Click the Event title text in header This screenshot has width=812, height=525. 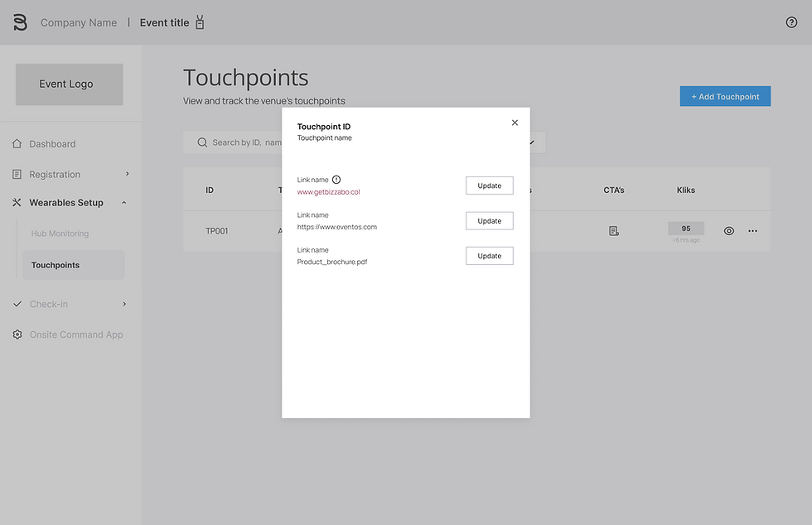click(x=164, y=23)
